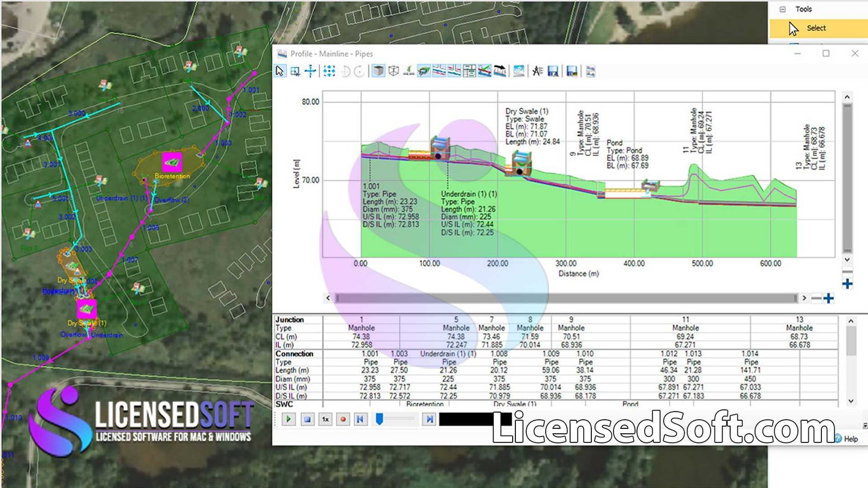Click the zoom extents icon

click(329, 71)
